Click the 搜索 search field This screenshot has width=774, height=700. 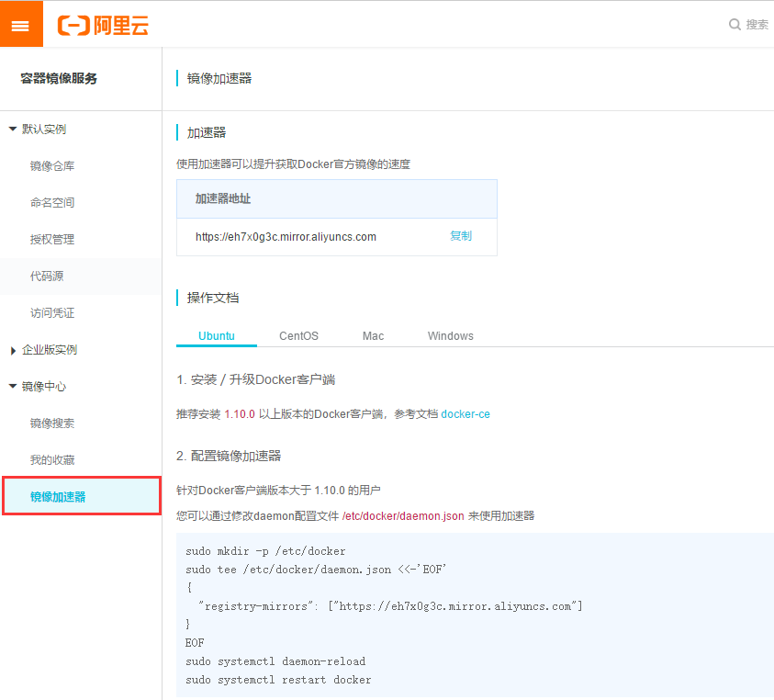click(757, 24)
